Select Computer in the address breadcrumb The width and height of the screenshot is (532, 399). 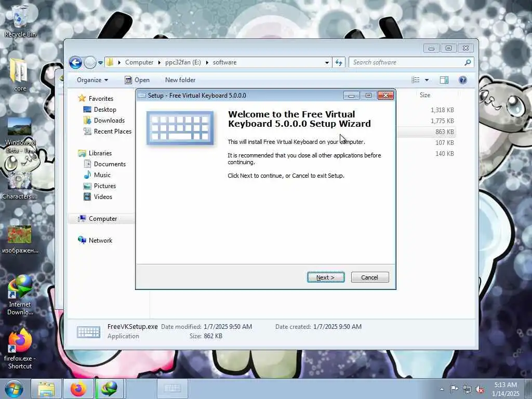[139, 62]
